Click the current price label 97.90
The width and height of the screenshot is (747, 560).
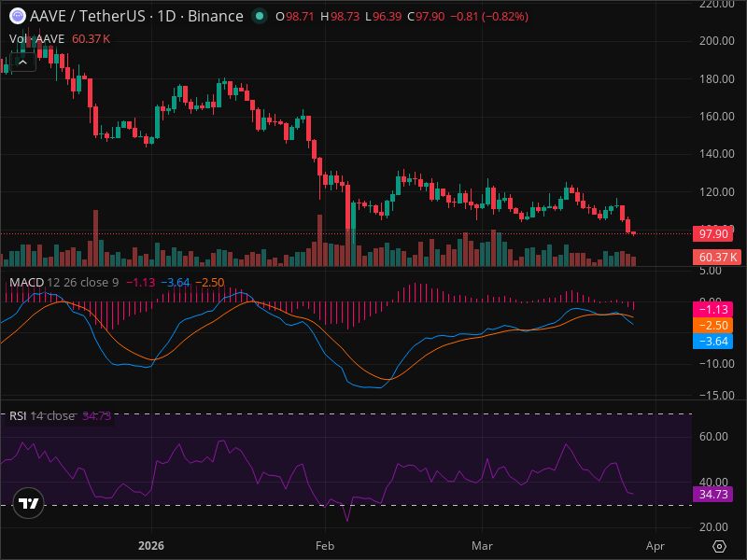click(712, 234)
